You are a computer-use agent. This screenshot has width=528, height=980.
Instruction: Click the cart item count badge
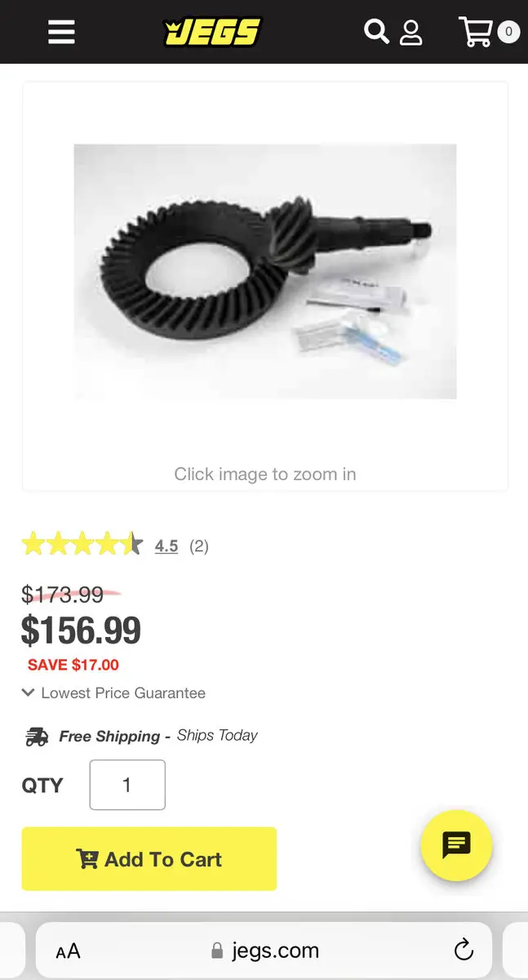point(508,32)
